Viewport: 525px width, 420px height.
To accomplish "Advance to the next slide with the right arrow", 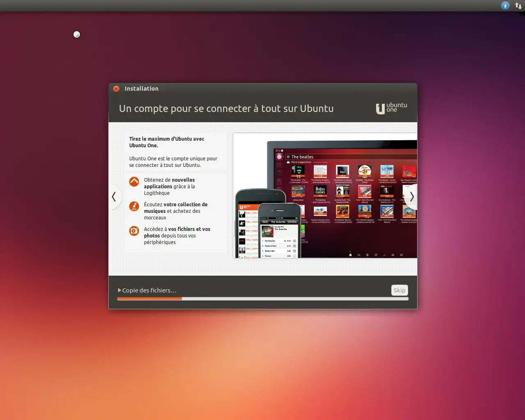I will pos(411,197).
